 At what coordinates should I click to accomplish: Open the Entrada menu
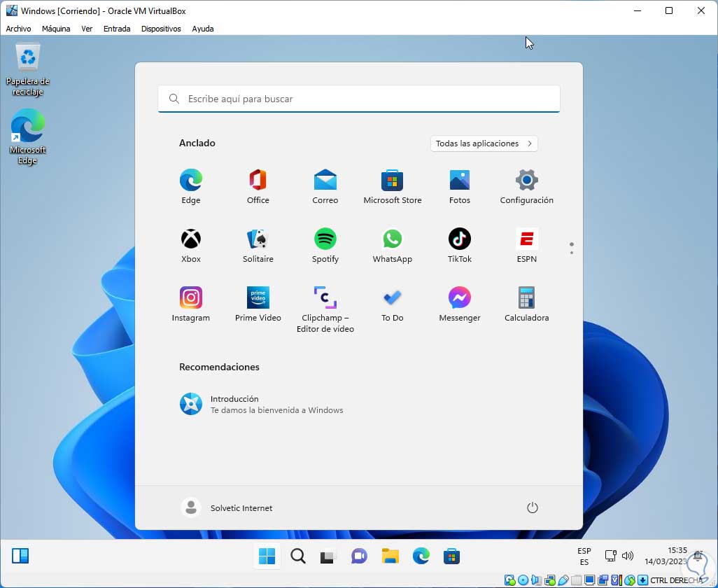click(x=117, y=29)
